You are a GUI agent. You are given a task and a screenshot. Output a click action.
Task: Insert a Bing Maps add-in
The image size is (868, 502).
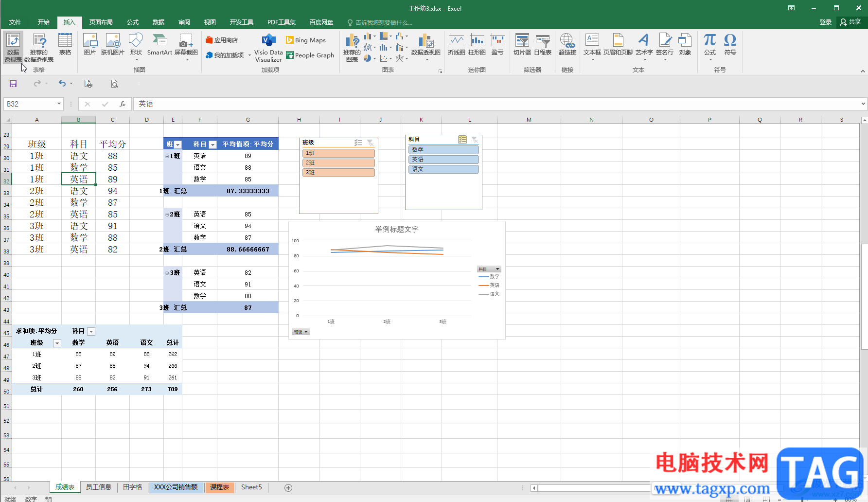[x=306, y=40]
